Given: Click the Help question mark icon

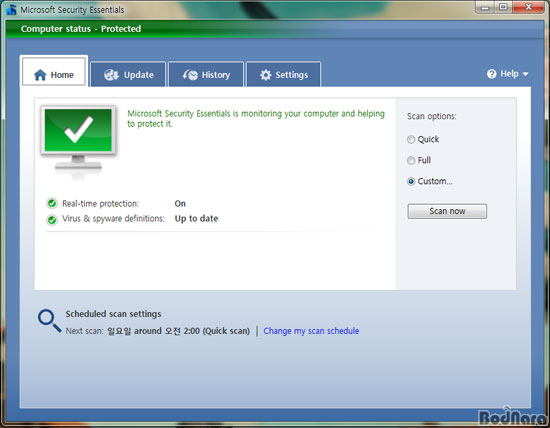Looking at the screenshot, I should click(x=492, y=74).
